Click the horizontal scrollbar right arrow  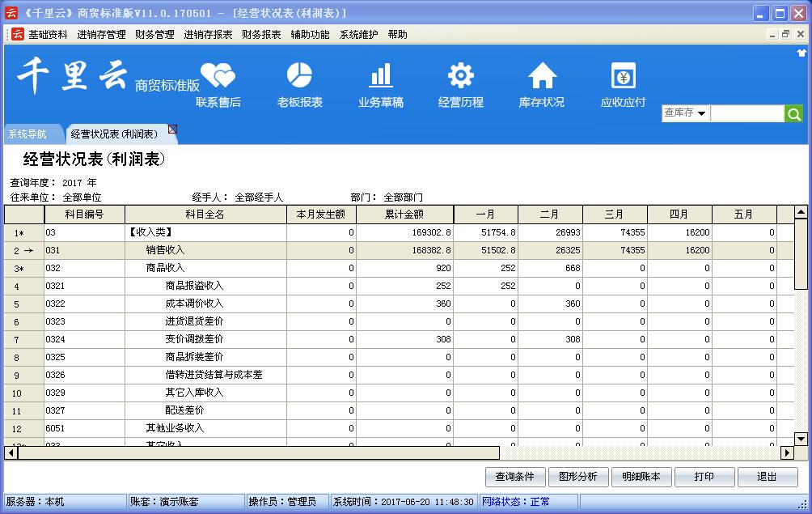(787, 453)
